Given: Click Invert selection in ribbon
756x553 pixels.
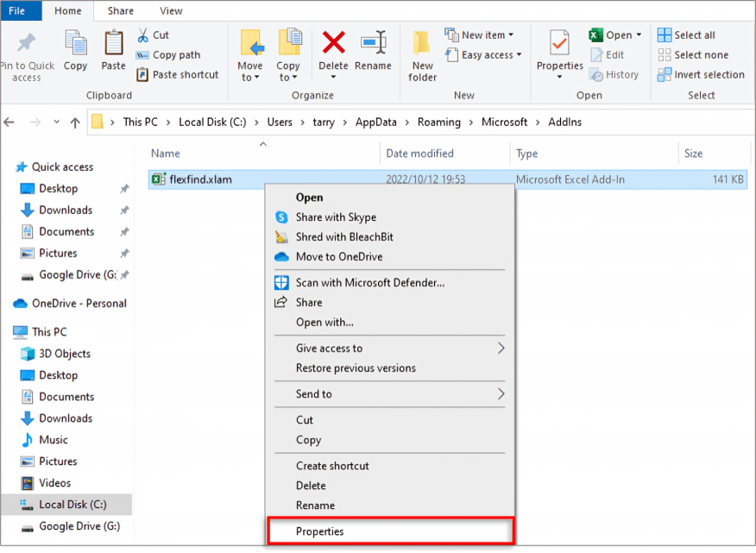Looking at the screenshot, I should tap(701, 75).
